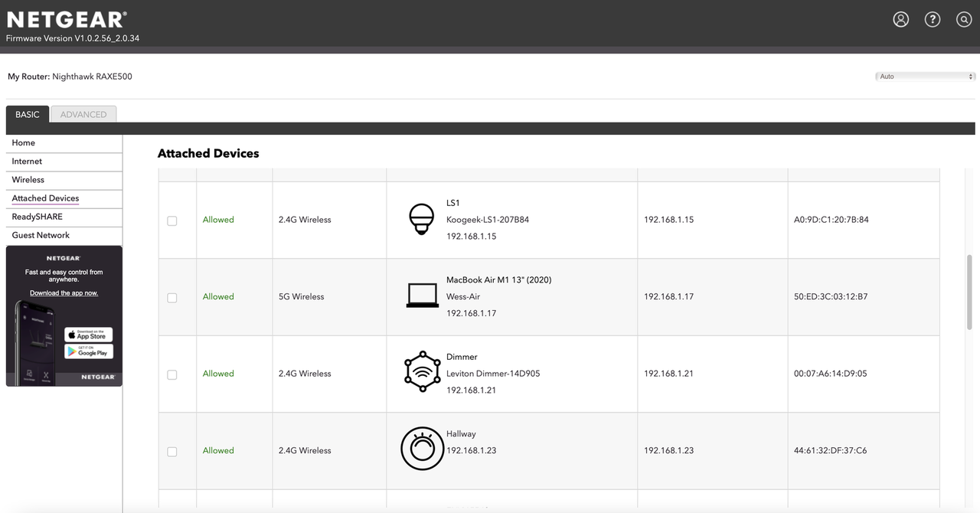Open the Auto language dropdown
Screen dimensions: 980x513
(x=926, y=77)
